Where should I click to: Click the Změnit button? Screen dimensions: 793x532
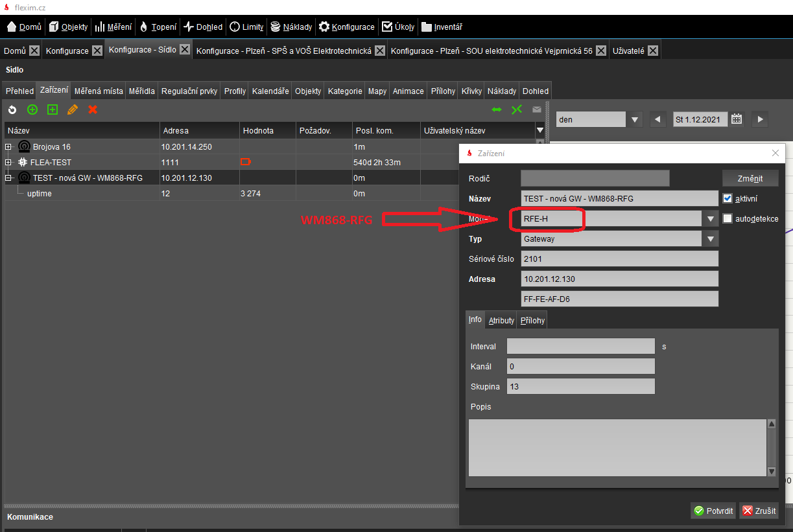coord(750,178)
